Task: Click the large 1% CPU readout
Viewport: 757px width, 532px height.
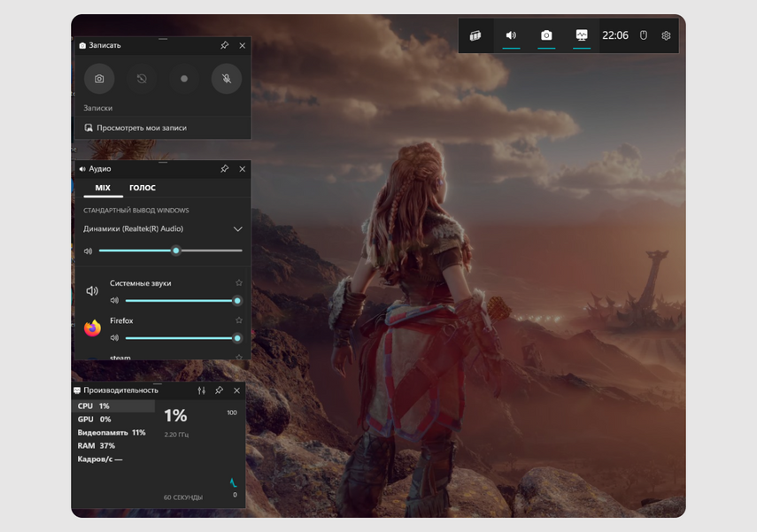Action: click(175, 416)
